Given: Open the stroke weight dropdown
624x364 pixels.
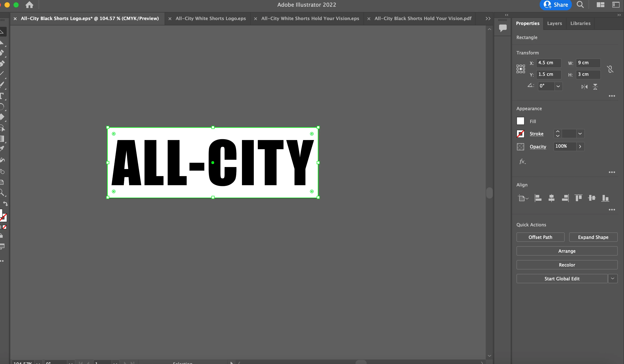Looking at the screenshot, I should point(580,134).
